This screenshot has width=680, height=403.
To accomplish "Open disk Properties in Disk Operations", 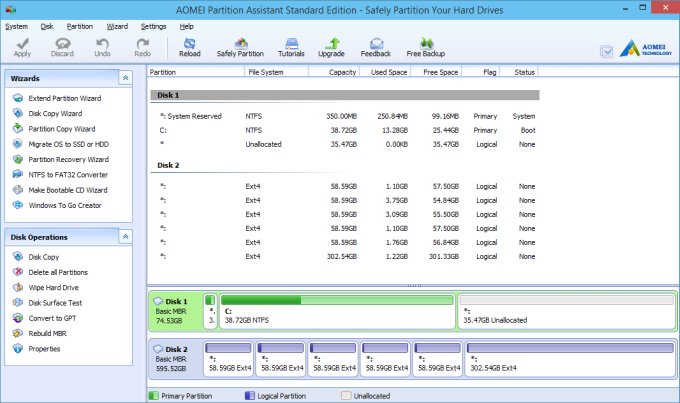I will click(x=44, y=349).
